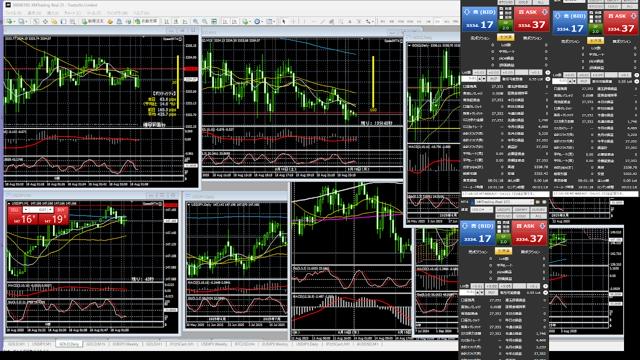Tick the first checkbox between BID and ASK in bottom order panel

coord(499,222)
